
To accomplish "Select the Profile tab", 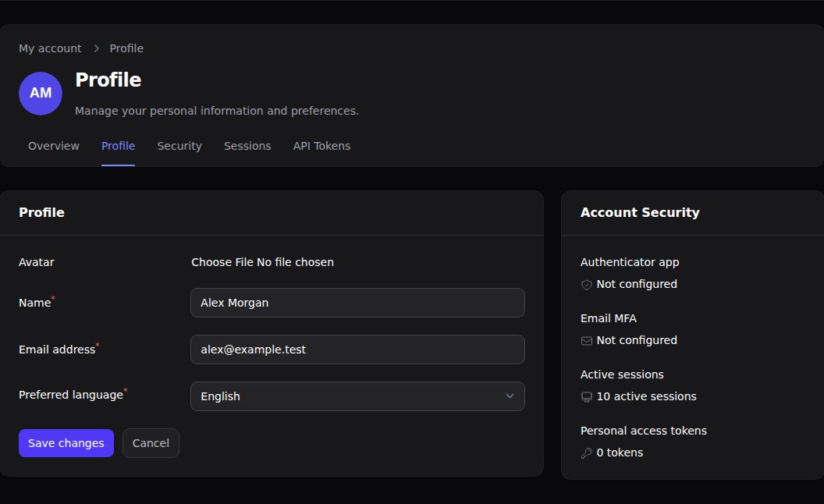I will [119, 146].
